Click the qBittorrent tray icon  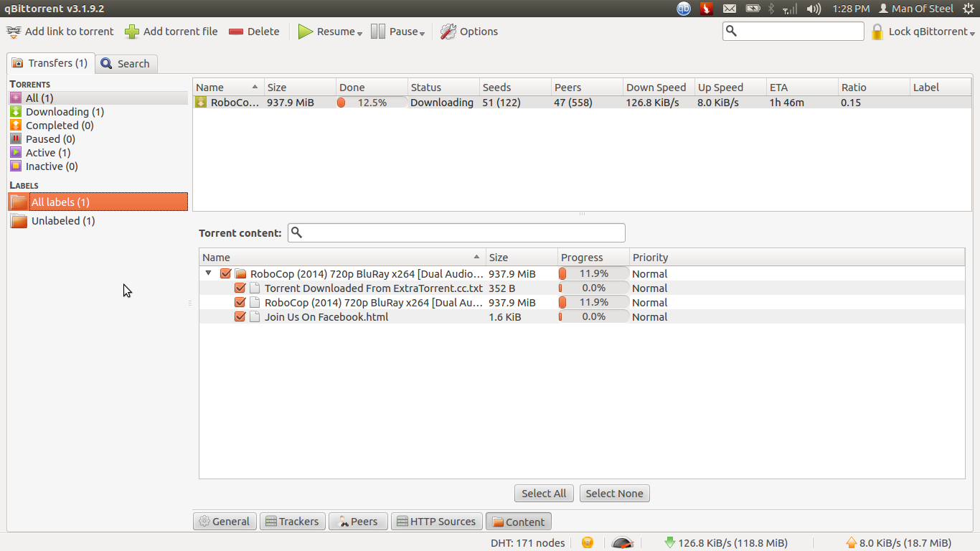pos(683,9)
